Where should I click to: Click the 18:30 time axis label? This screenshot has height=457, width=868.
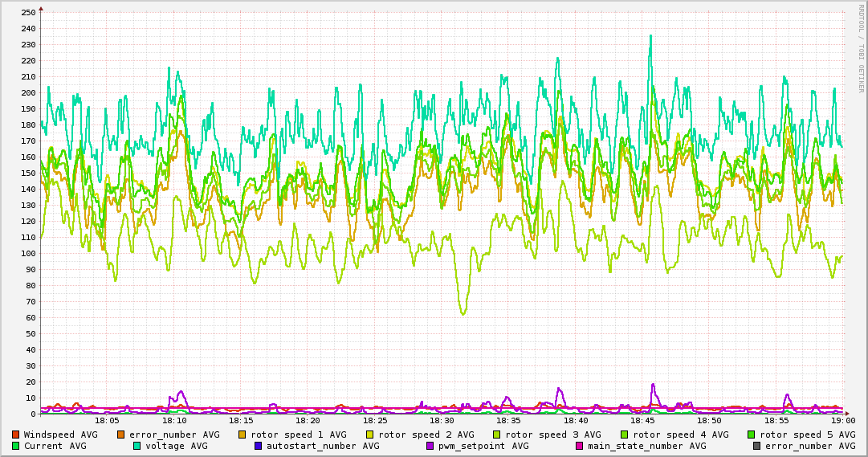tap(442, 422)
